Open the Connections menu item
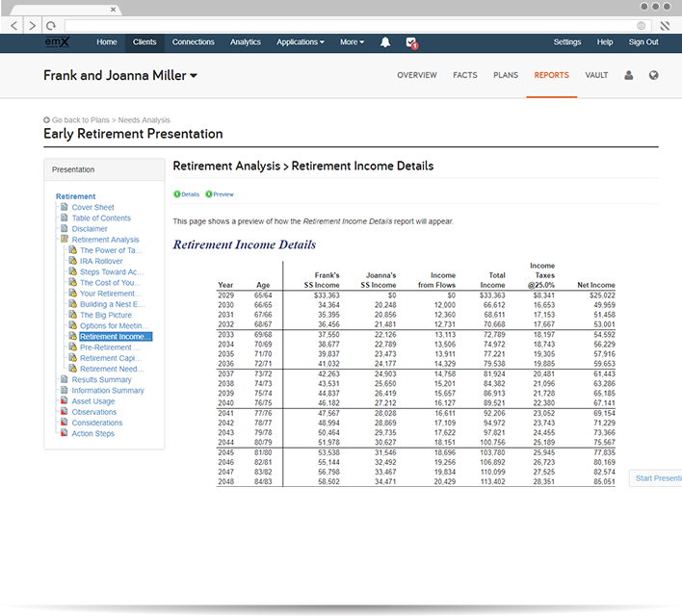Image resolution: width=682 pixels, height=616 pixels. (x=193, y=42)
